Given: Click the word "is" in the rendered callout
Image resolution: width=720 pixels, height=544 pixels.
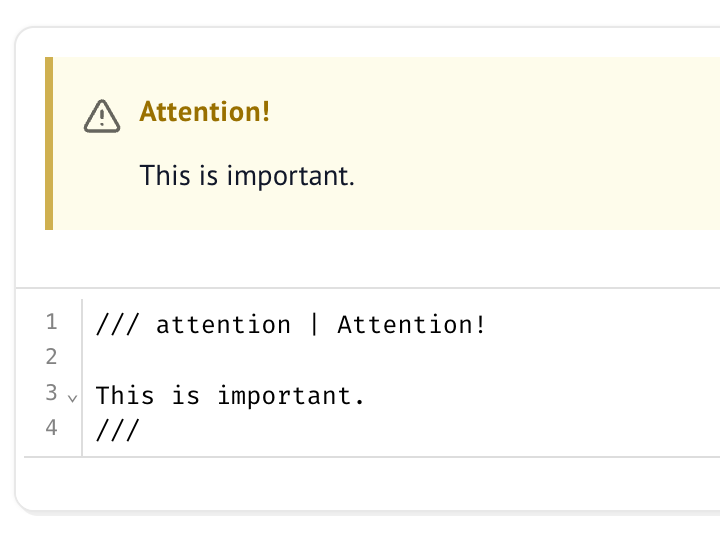Looking at the screenshot, I should (x=208, y=175).
